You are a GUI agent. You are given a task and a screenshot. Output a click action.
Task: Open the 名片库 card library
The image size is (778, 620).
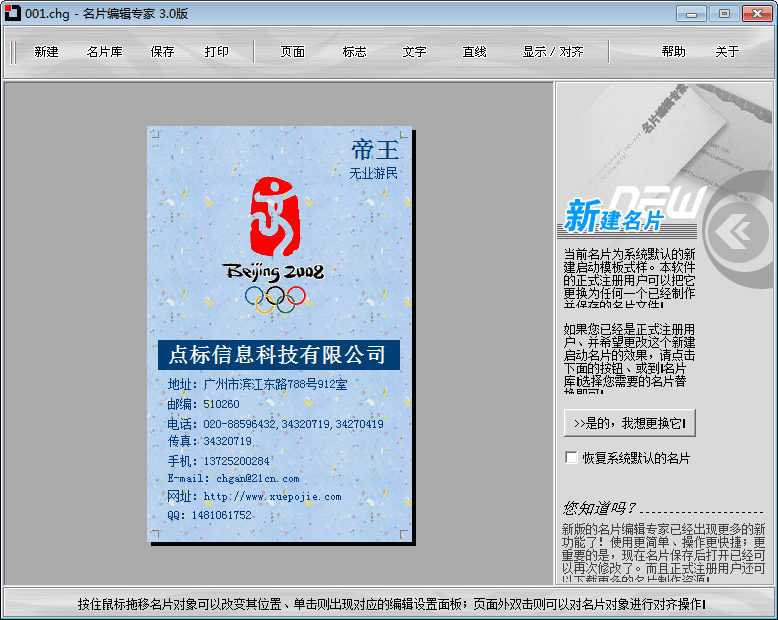point(104,52)
